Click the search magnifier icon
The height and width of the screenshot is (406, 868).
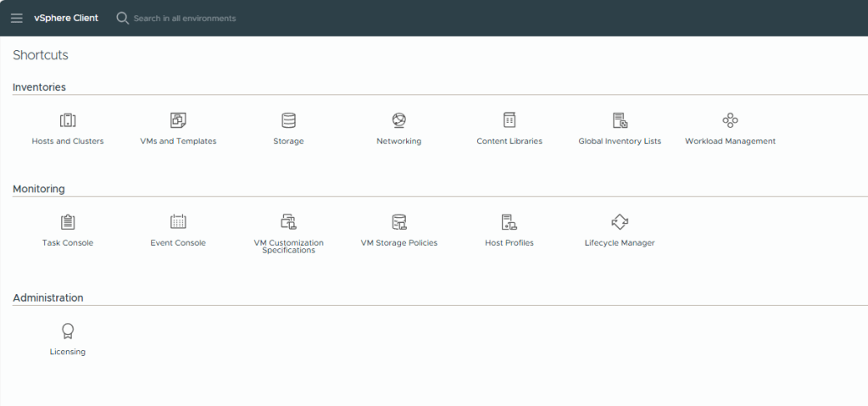pyautogui.click(x=122, y=19)
